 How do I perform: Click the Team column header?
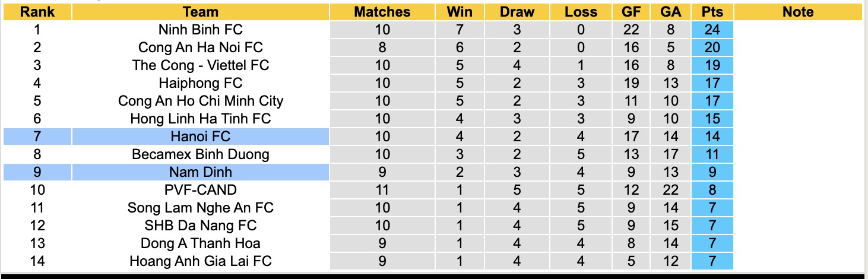201,12
